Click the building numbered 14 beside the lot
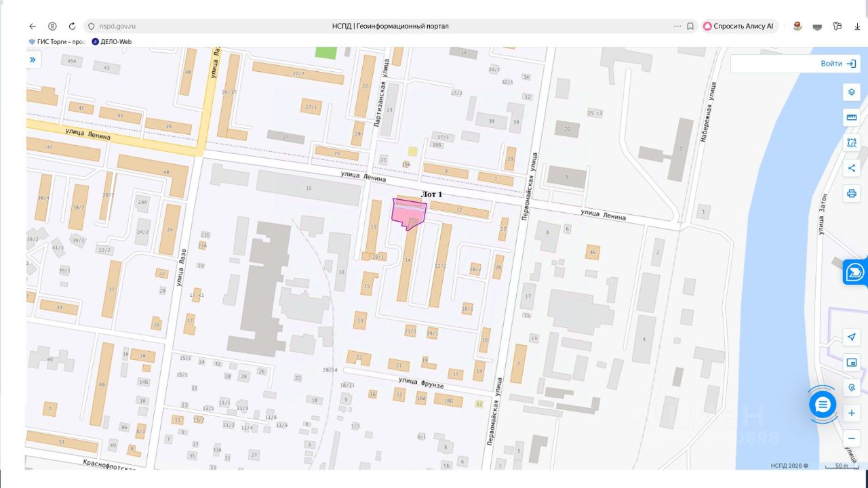This screenshot has width=868, height=488. pos(408,260)
